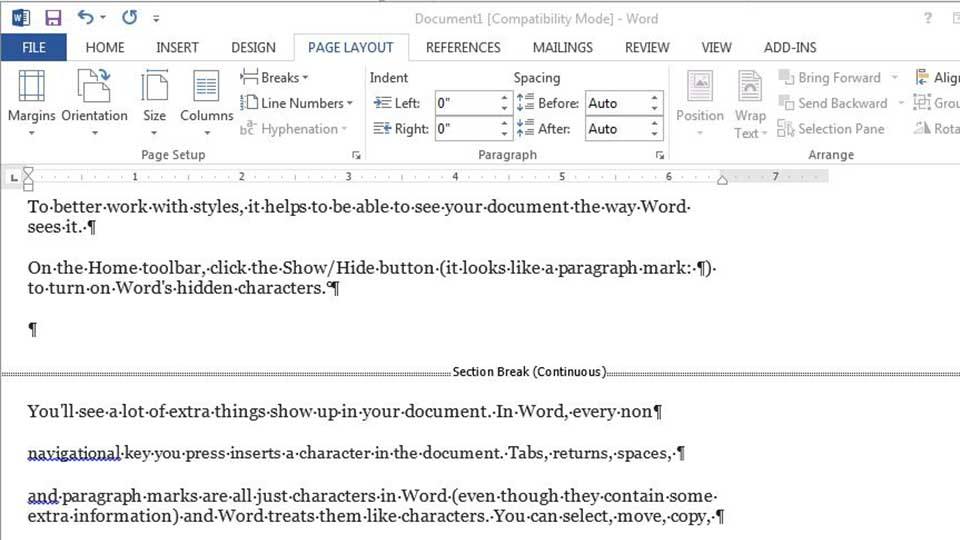Expand the Line Numbers dropdown
This screenshot has width=960, height=540.
[x=297, y=103]
